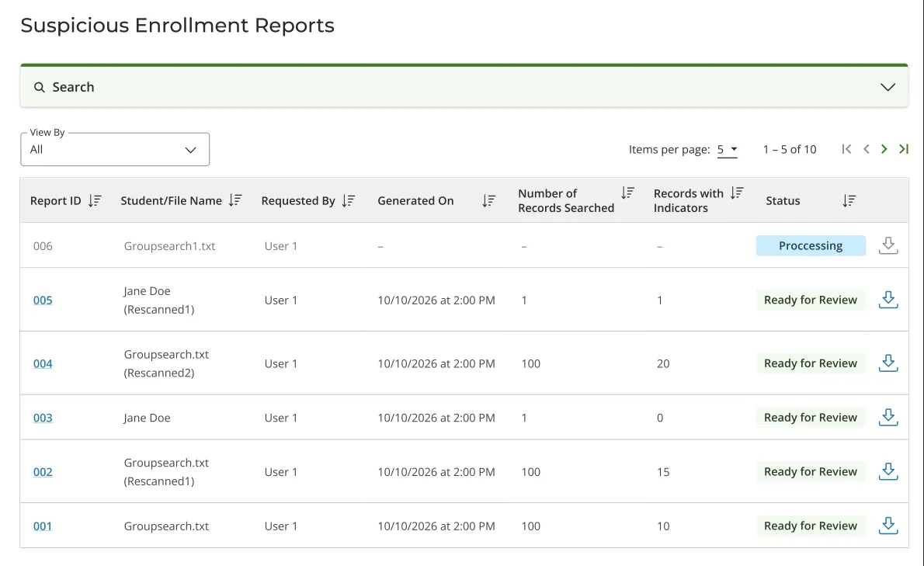
Task: Sort by Requested By column
Action: [349, 201]
